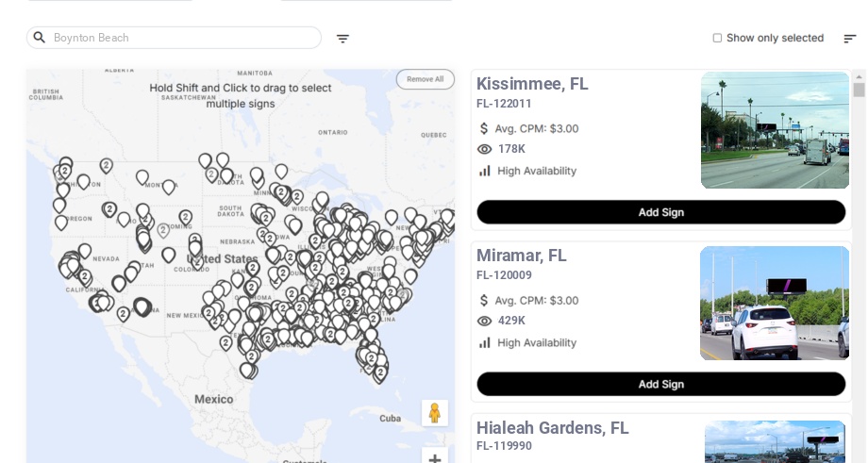Open the filter options icon beside search

click(342, 39)
